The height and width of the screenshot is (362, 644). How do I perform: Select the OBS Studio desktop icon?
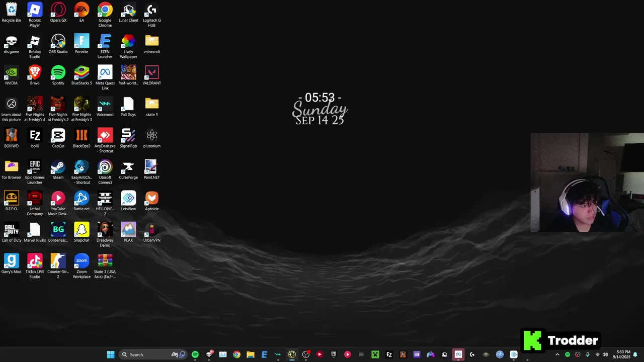(58, 44)
